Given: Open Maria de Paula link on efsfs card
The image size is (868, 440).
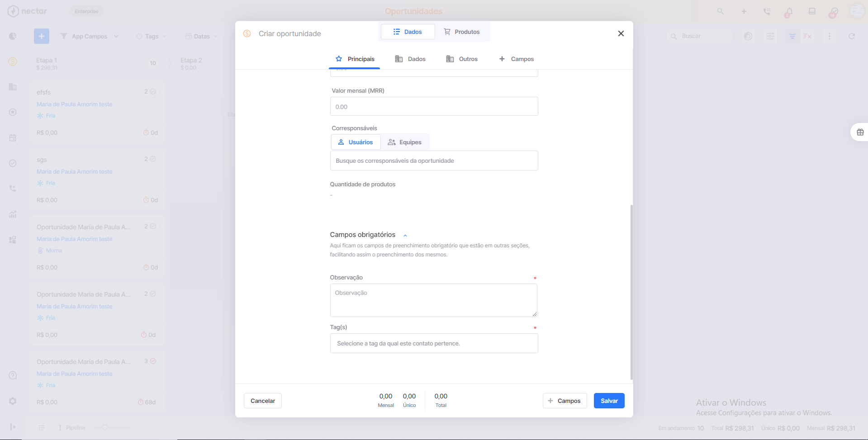Looking at the screenshot, I should click(x=75, y=104).
